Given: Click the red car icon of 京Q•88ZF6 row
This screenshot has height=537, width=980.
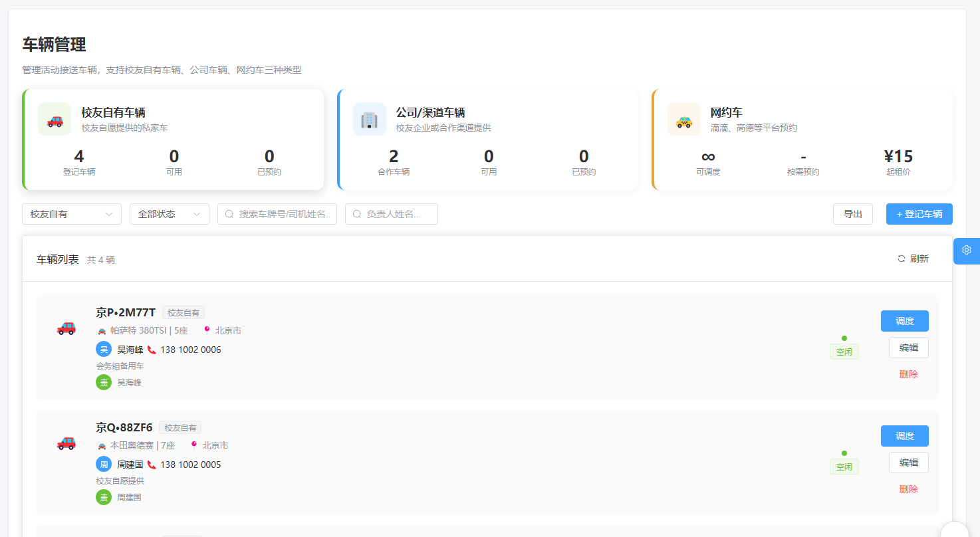Looking at the screenshot, I should tap(66, 442).
